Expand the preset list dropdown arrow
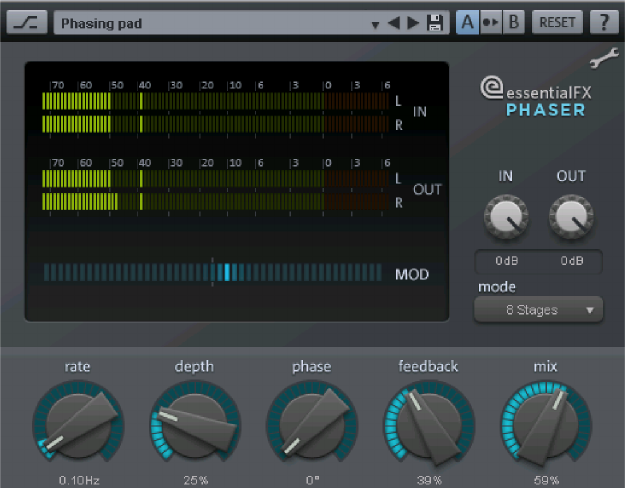This screenshot has width=625, height=488. [375, 25]
